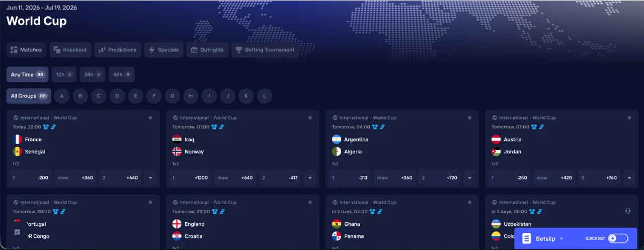Open the chat bubble icon
Viewport: 644px width, 250px height.
(17, 232)
